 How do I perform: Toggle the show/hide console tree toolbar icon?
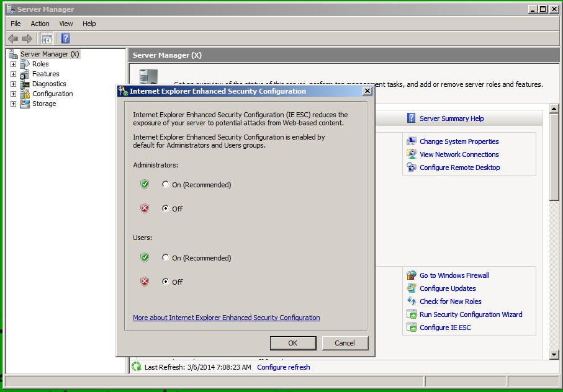click(47, 38)
